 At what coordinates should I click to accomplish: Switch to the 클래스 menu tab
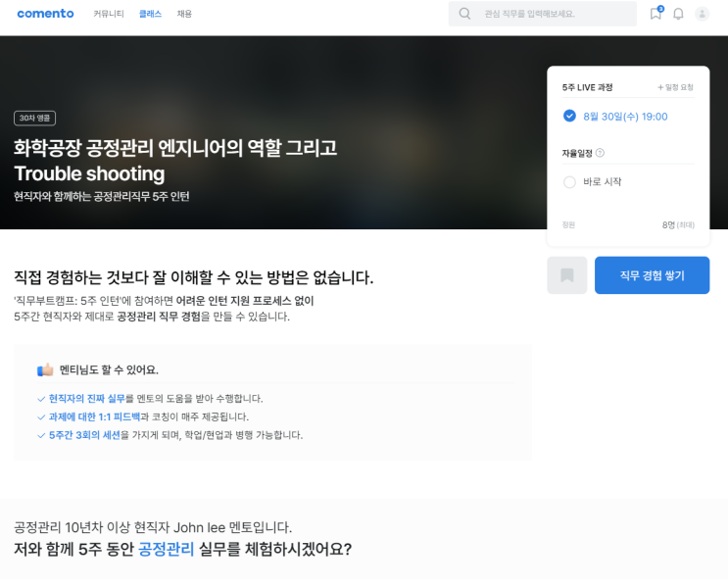click(150, 14)
